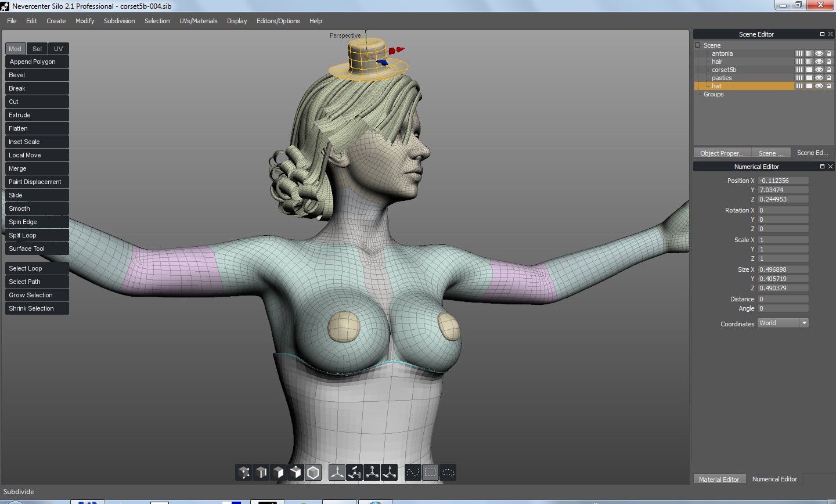Switch to face selection mode

279,473
